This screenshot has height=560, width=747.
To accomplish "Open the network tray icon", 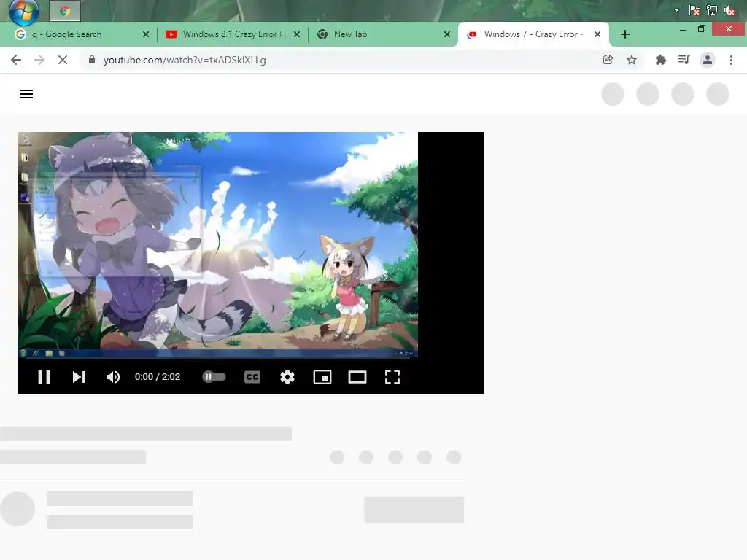I will point(712,10).
